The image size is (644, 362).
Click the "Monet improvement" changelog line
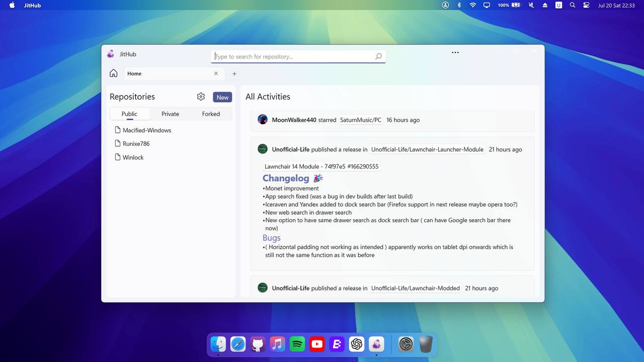292,189
